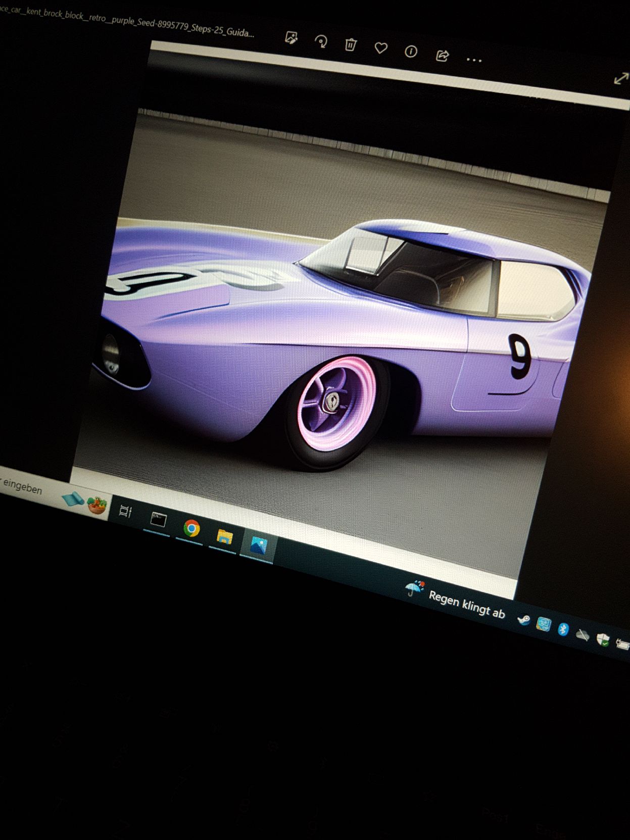Check battery status via power tray icon

(622, 645)
